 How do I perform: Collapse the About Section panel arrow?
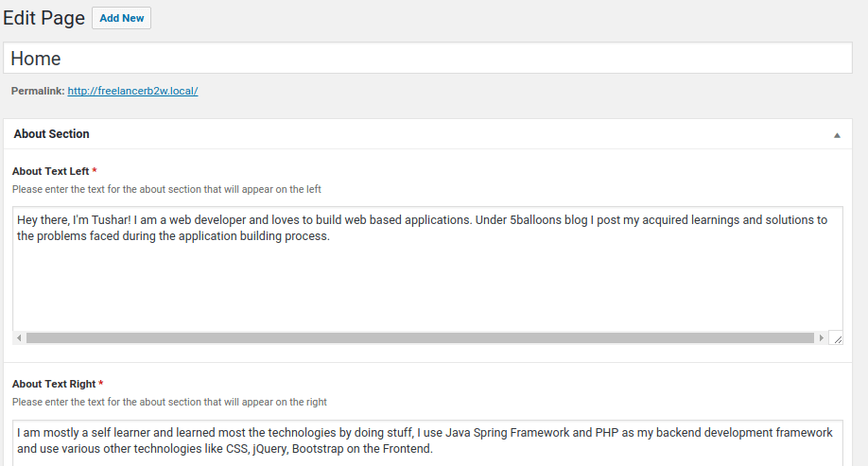(x=837, y=135)
